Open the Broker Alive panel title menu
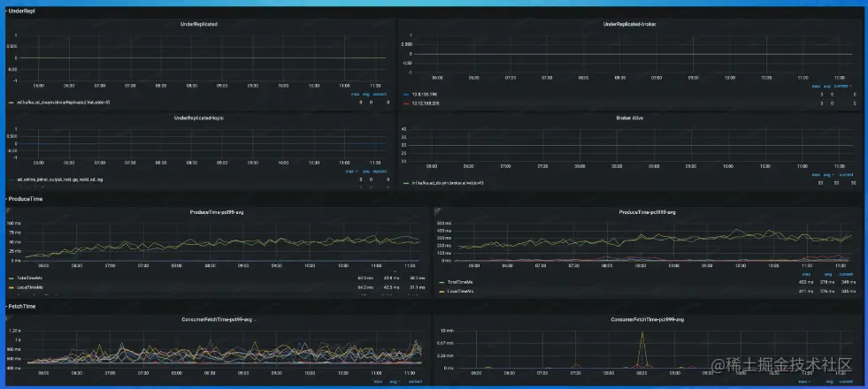 [x=629, y=118]
